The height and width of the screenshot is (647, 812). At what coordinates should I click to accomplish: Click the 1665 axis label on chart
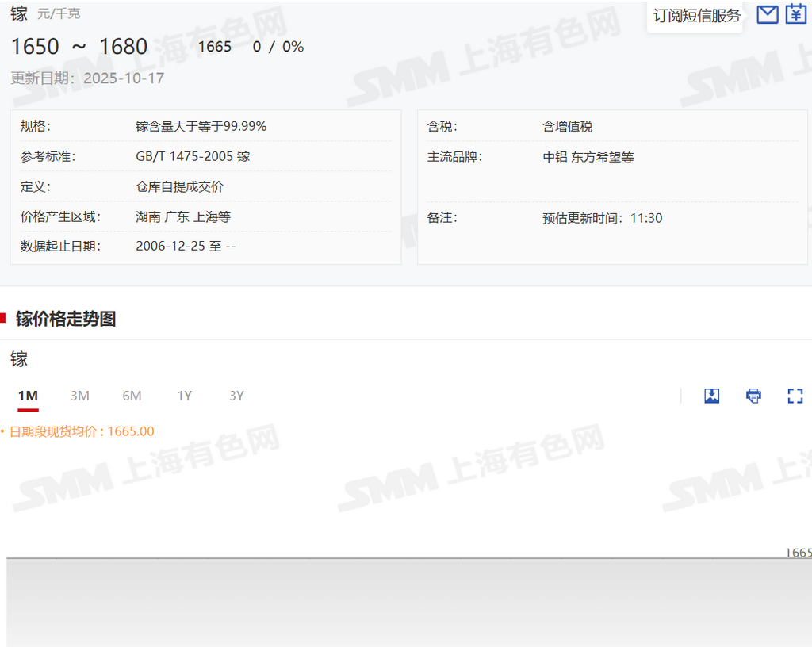point(798,552)
